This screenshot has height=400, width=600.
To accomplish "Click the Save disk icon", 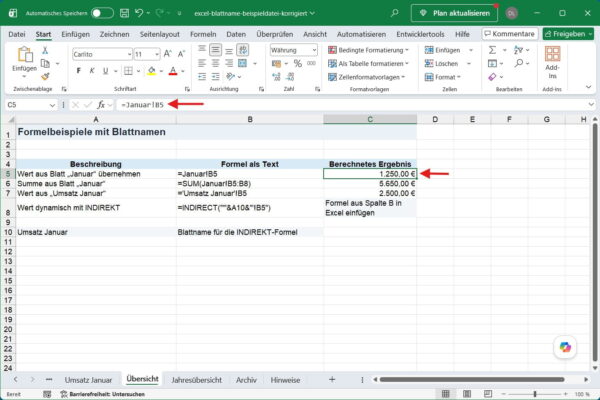I will point(124,13).
